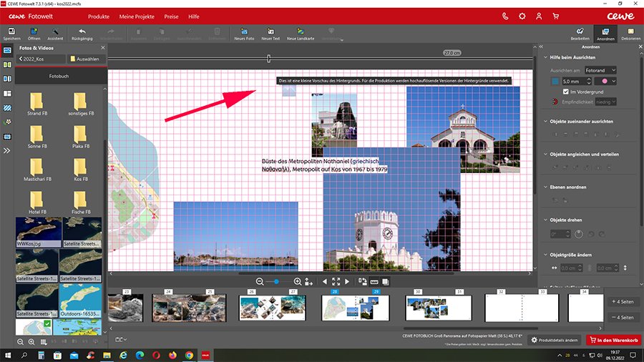The image size is (644, 362).
Task: Toggle the Im Vordergrund checkbox
Action: point(565,92)
